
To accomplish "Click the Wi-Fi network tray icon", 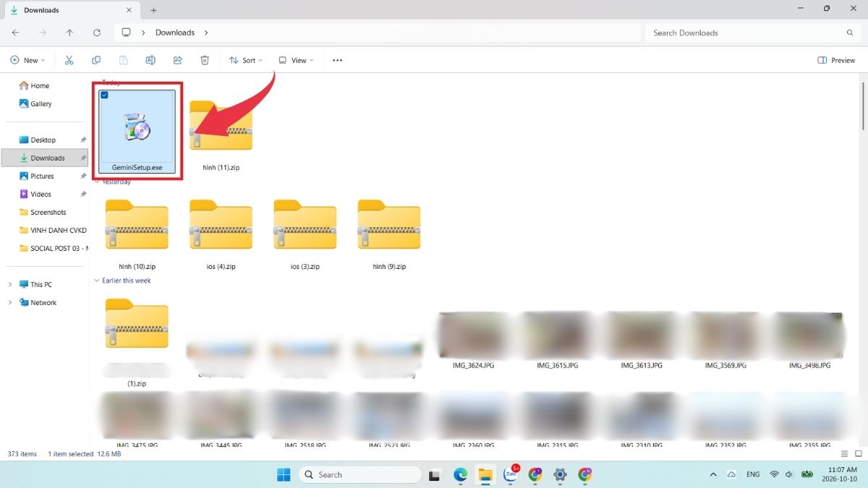I will pos(774,475).
